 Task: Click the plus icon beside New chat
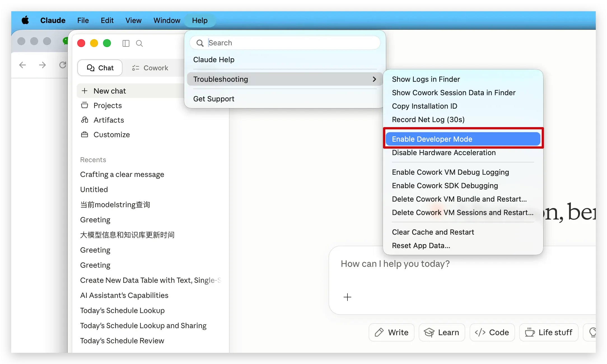click(85, 91)
